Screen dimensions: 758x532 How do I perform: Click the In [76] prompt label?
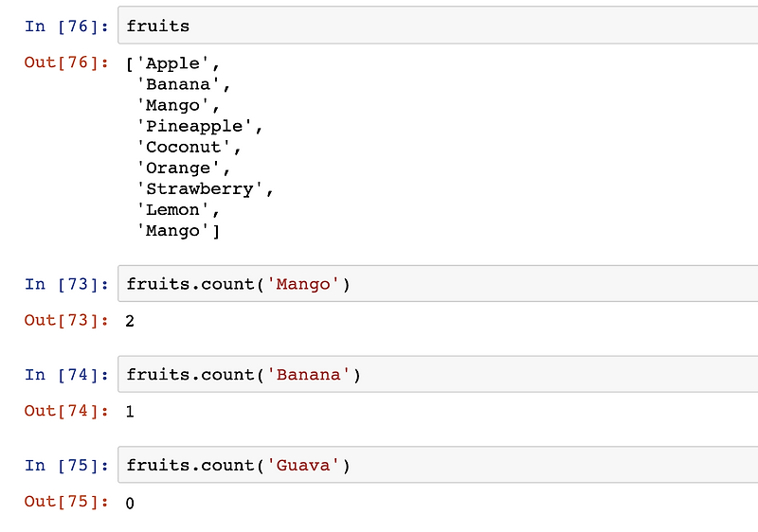click(x=66, y=27)
